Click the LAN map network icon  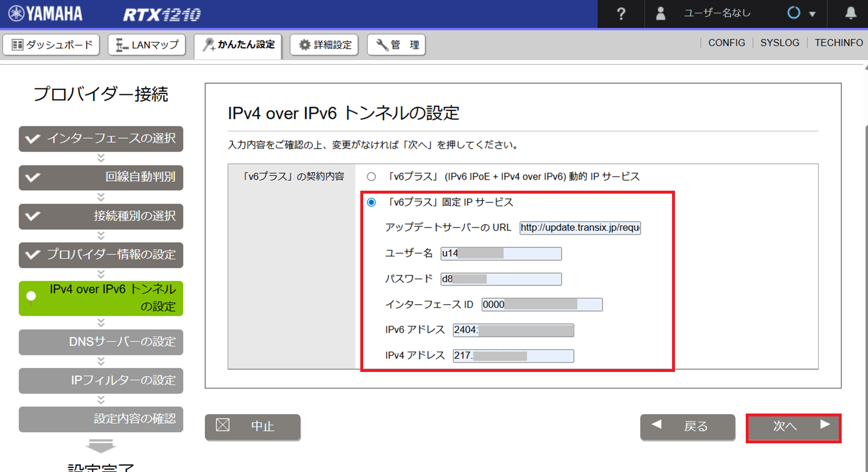click(119, 44)
